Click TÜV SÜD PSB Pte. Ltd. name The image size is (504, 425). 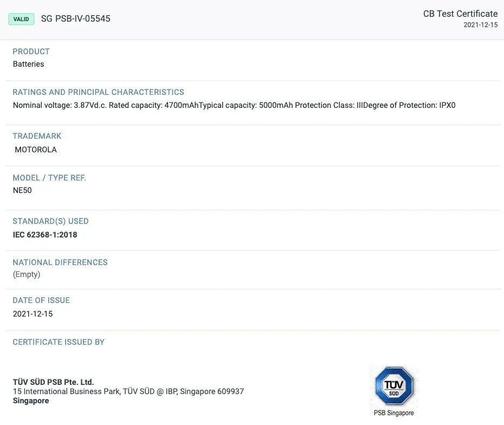[x=53, y=382]
